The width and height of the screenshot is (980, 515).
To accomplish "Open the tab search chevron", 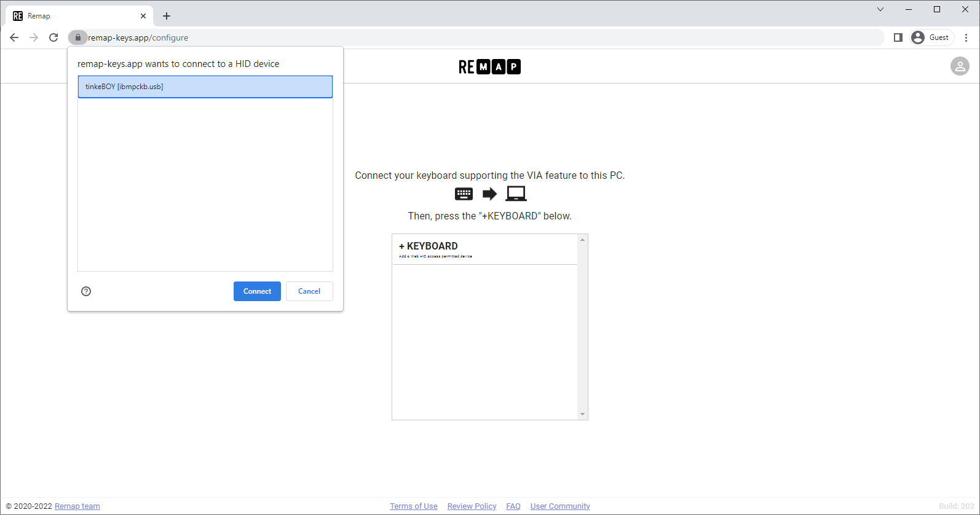I will point(880,9).
